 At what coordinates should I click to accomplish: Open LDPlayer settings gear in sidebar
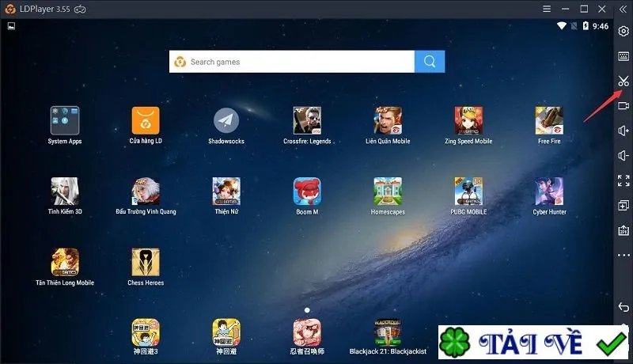(x=624, y=31)
